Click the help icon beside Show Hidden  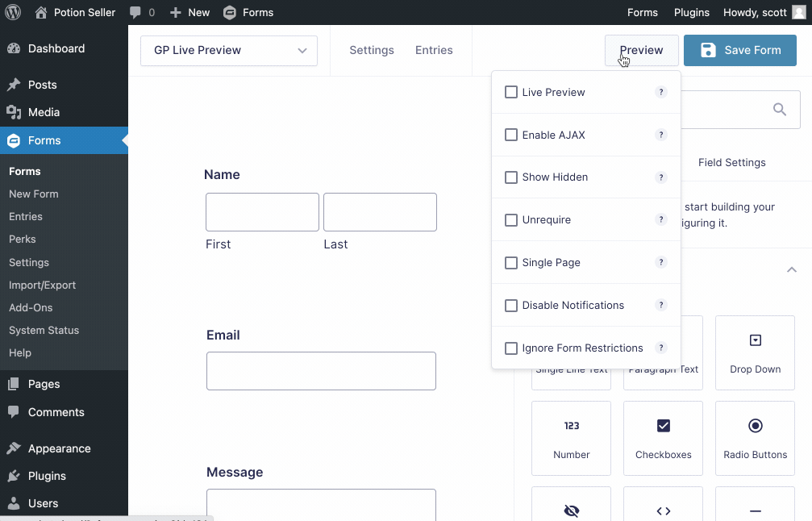coord(660,177)
